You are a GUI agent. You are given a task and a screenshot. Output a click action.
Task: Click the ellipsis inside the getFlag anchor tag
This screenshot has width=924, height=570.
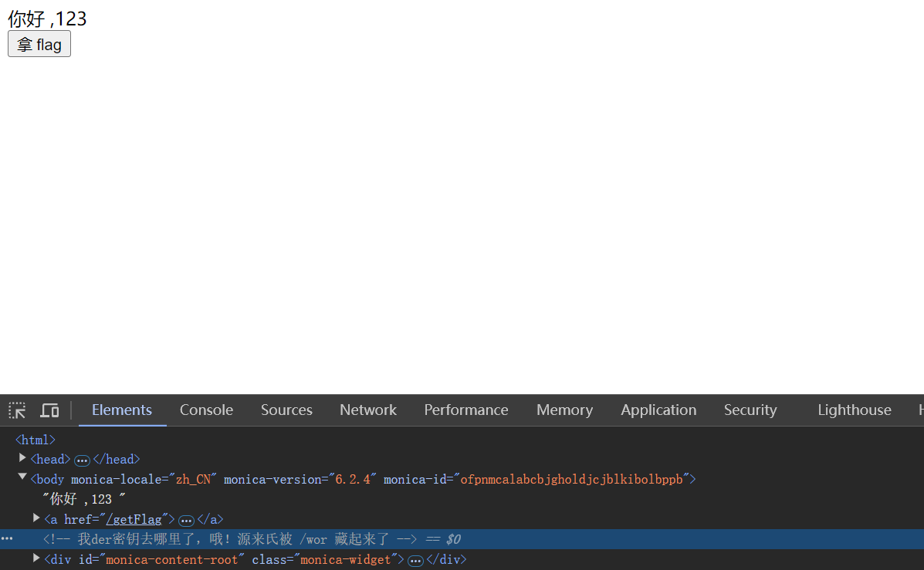click(186, 521)
